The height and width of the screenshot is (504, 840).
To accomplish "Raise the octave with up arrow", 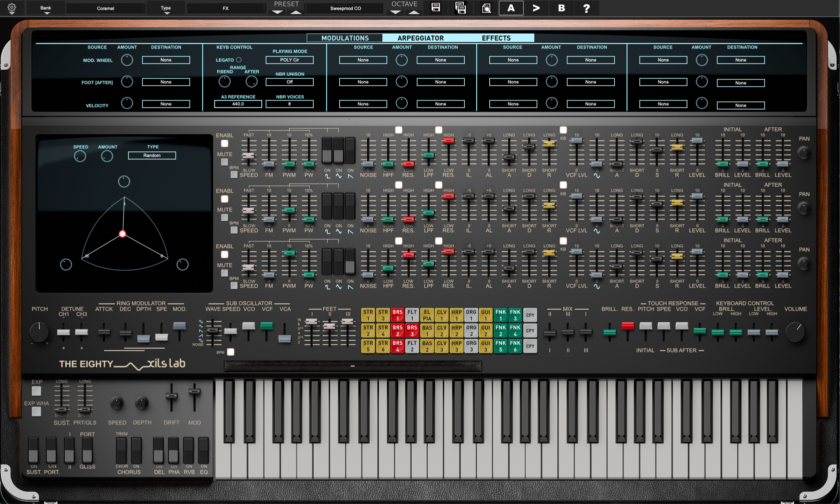I will point(414,12).
